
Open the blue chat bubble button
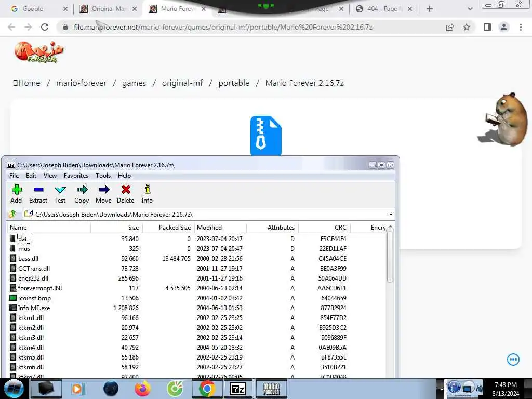tap(513, 360)
